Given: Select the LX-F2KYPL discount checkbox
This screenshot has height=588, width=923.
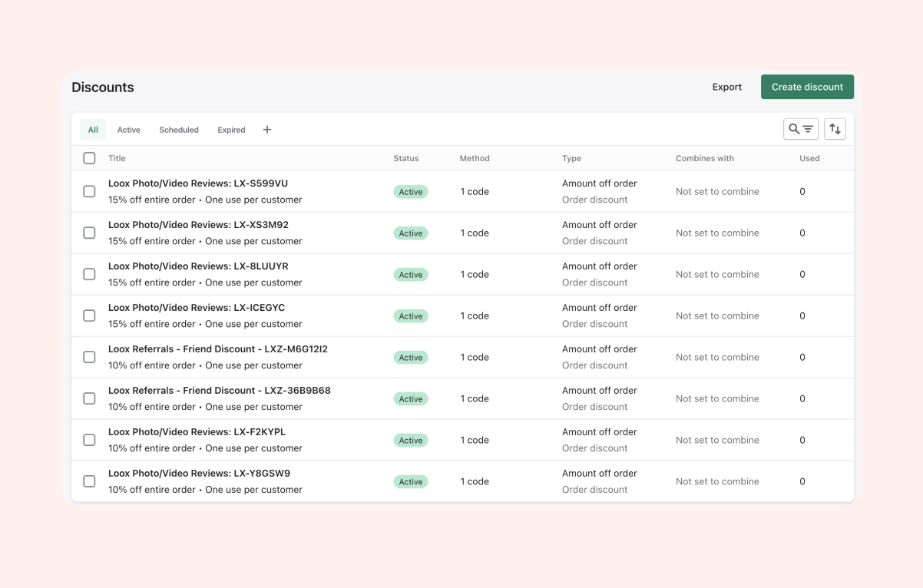Looking at the screenshot, I should point(89,440).
